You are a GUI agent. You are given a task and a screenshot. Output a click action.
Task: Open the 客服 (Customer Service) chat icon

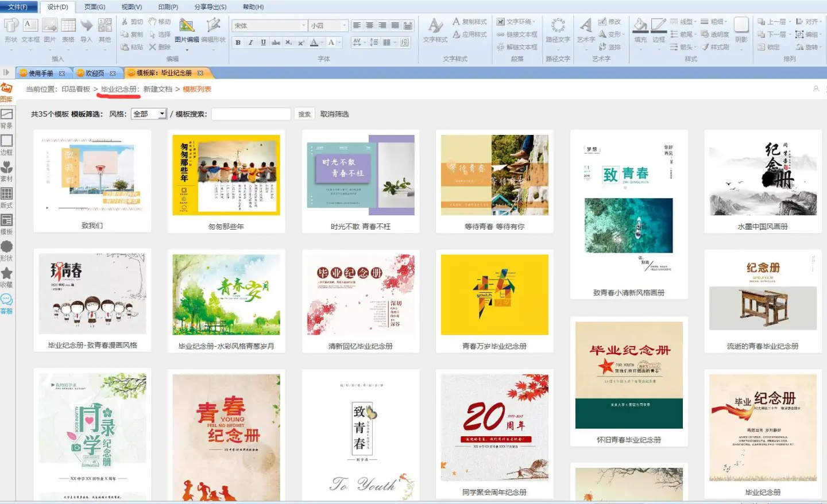click(x=6, y=302)
